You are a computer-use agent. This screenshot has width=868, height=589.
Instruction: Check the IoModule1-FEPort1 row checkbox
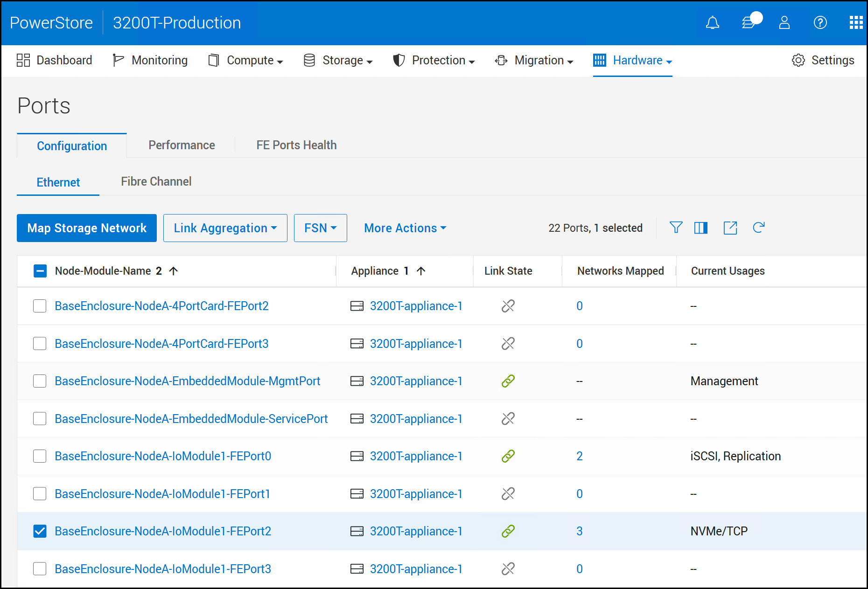[x=40, y=494]
